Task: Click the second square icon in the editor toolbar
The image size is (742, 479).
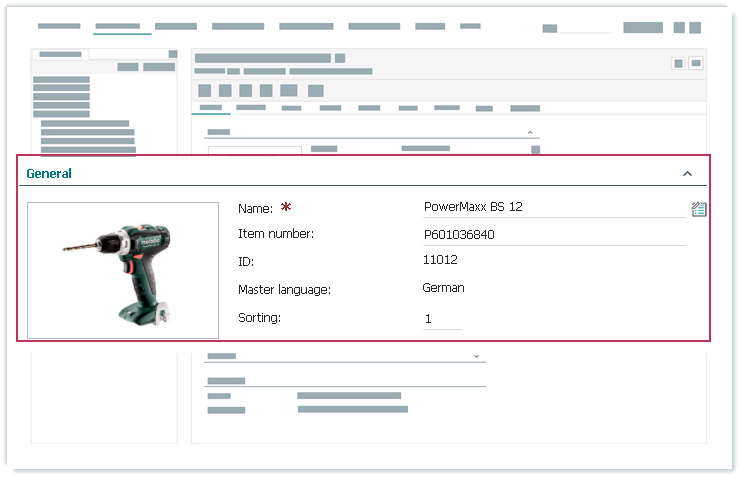Action: click(225, 90)
